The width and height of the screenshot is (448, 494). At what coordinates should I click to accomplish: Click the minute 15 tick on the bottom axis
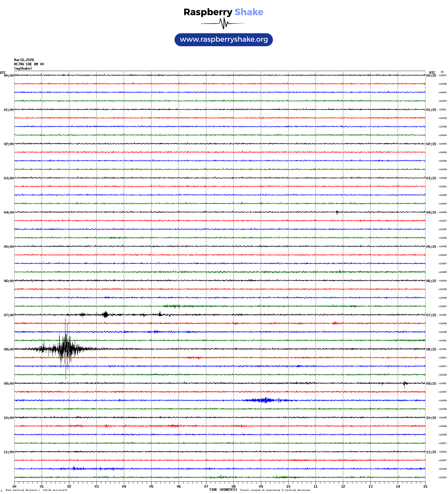point(425,487)
